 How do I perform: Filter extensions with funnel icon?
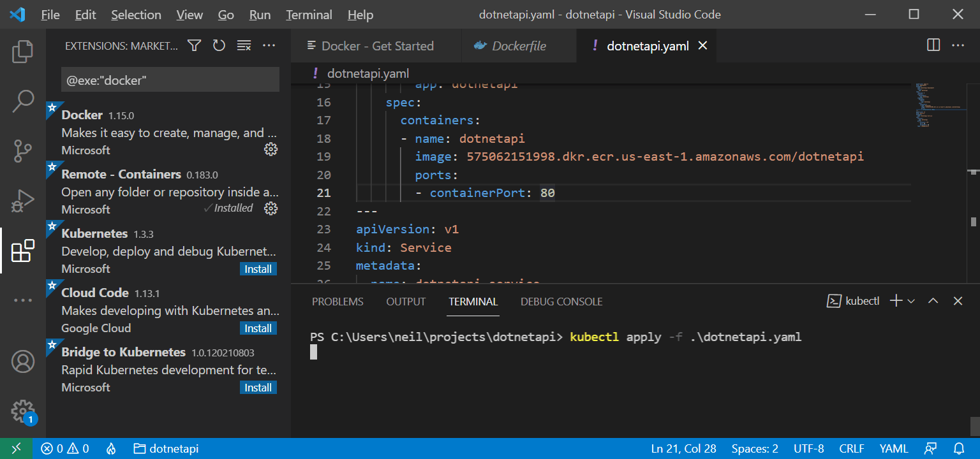tap(195, 45)
